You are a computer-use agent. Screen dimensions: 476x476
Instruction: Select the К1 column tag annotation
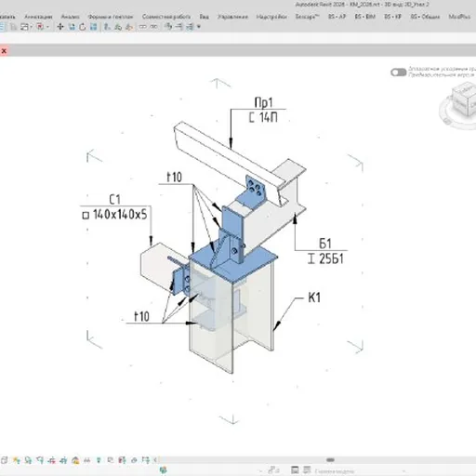pyautogui.click(x=314, y=297)
